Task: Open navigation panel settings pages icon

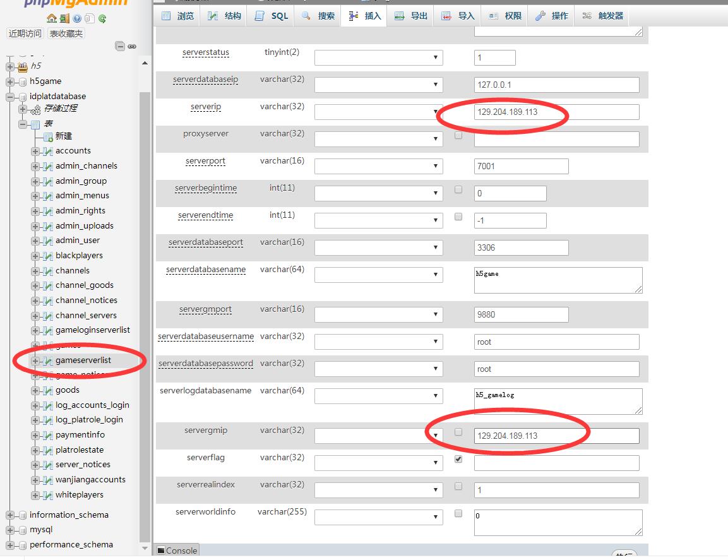Action: coord(90,18)
